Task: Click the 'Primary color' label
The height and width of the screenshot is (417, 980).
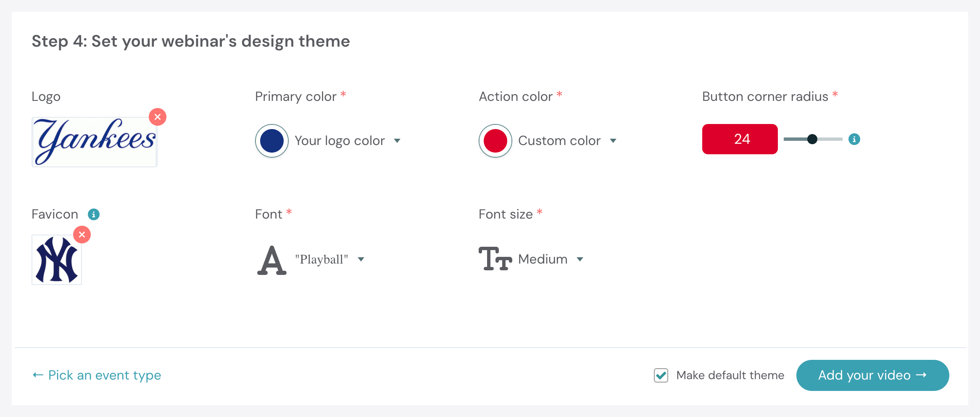Action: (x=296, y=97)
